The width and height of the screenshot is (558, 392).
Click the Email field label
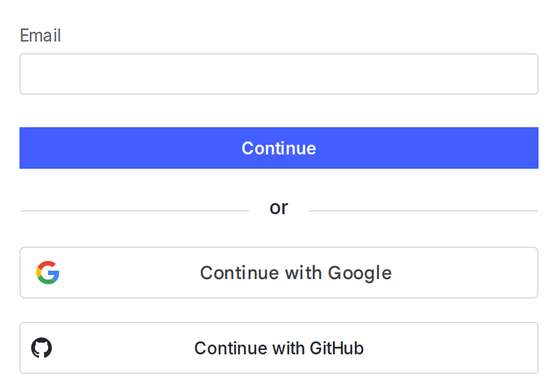(x=40, y=36)
